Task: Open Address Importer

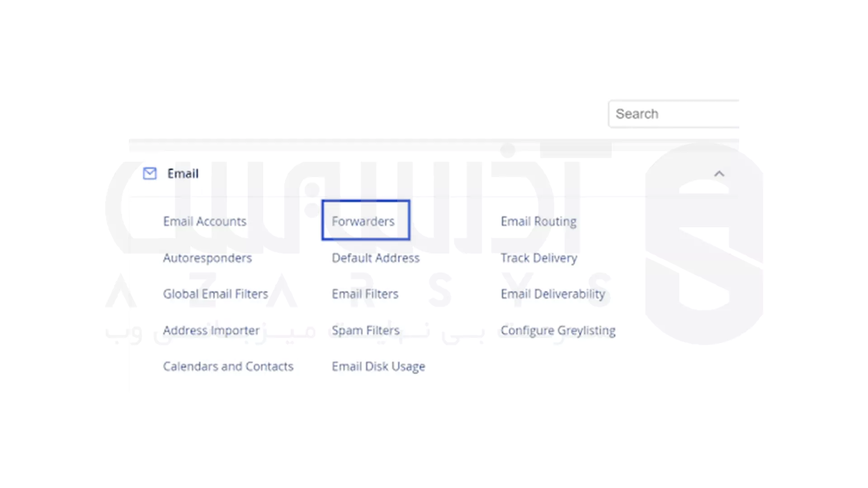Action: (212, 330)
